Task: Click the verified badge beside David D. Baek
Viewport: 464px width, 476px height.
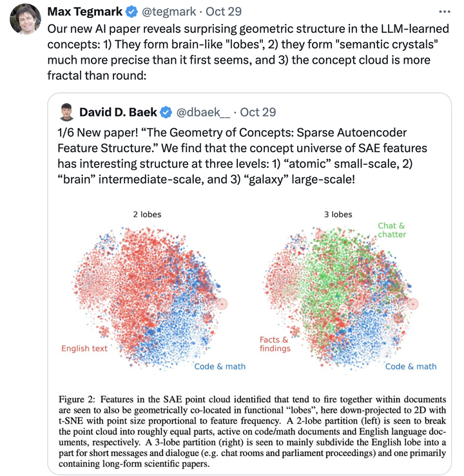Action: pyautogui.click(x=166, y=113)
